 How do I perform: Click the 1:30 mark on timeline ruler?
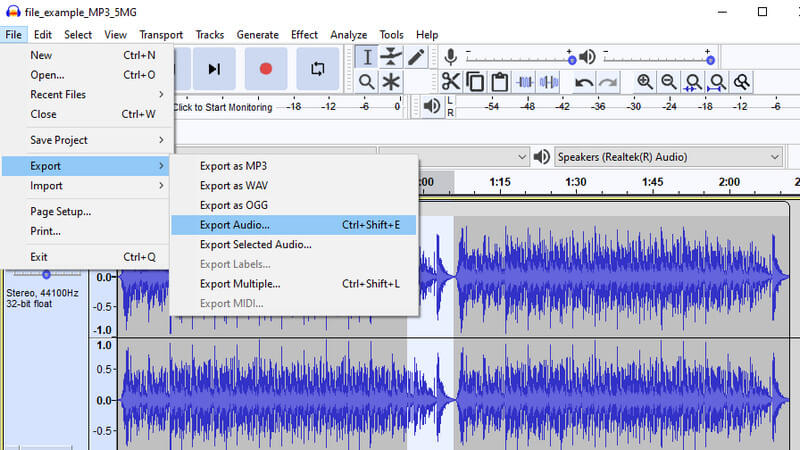pyautogui.click(x=576, y=182)
